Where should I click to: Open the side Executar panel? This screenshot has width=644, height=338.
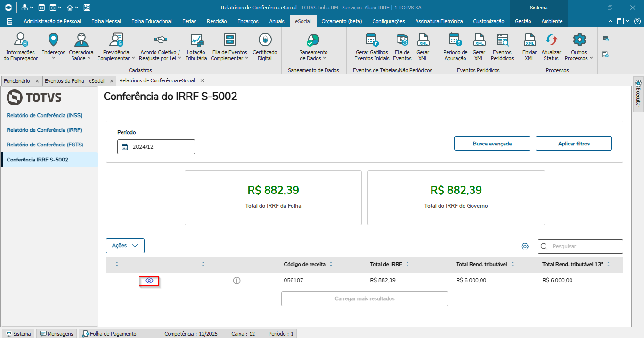[x=638, y=94]
